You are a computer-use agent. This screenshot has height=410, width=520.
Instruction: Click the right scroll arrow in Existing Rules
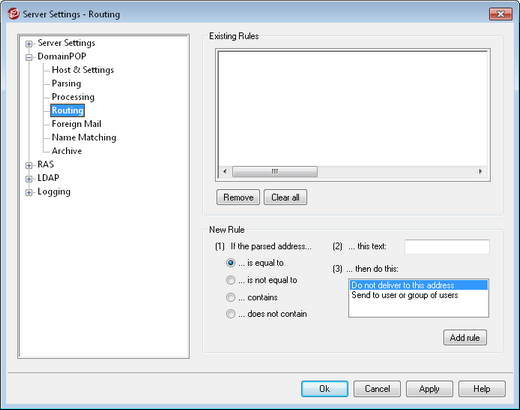tap(480, 171)
